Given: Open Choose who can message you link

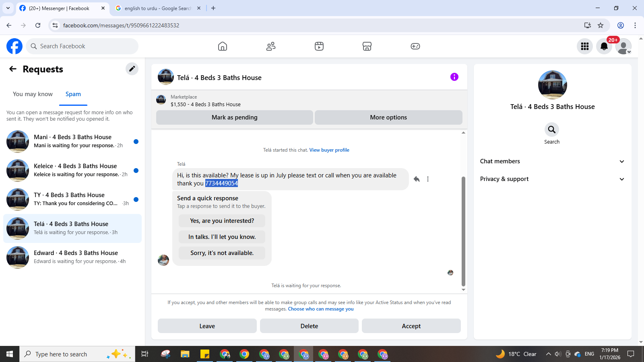Looking at the screenshot, I should (321, 309).
